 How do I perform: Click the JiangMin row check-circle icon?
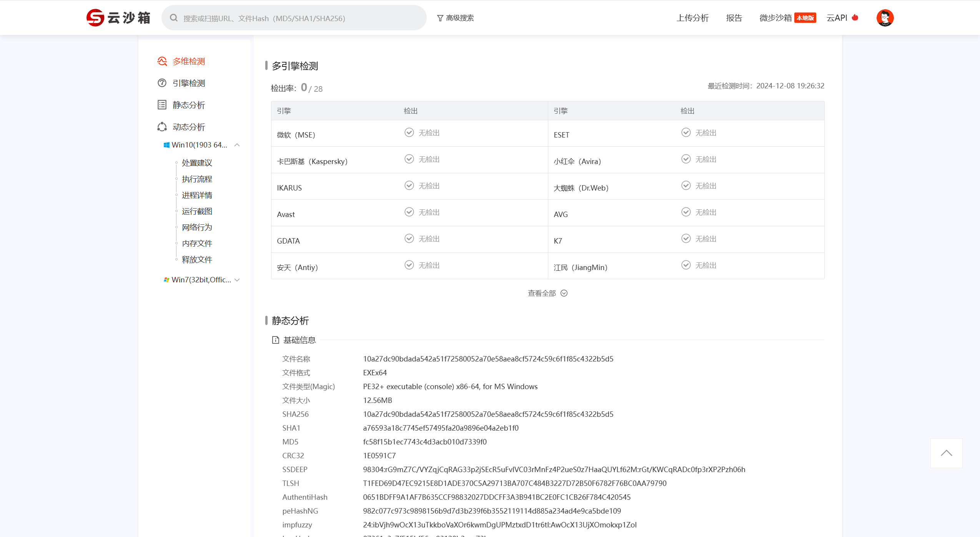[686, 265]
